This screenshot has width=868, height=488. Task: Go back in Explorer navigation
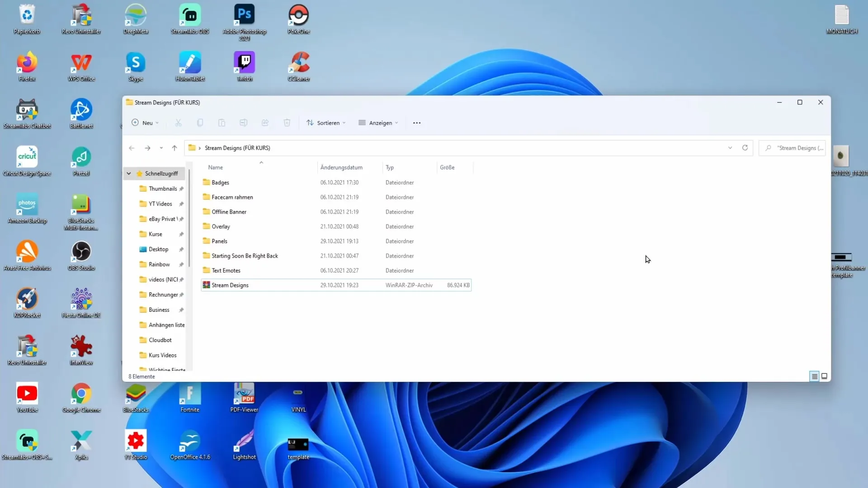(132, 148)
